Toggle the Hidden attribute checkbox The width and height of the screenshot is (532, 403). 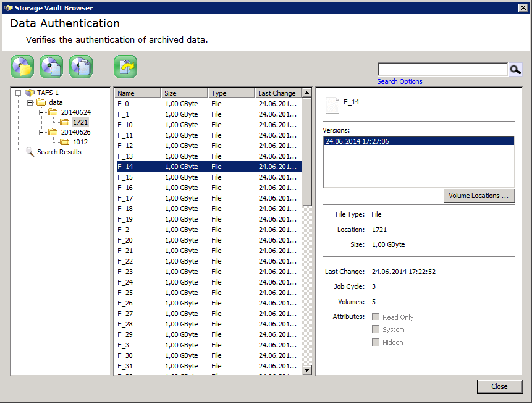pos(376,342)
